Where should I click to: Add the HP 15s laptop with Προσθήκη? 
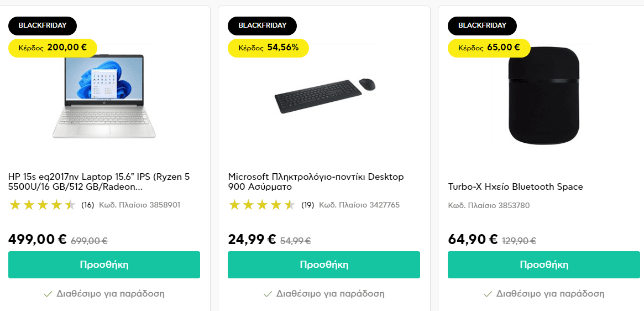[104, 265]
